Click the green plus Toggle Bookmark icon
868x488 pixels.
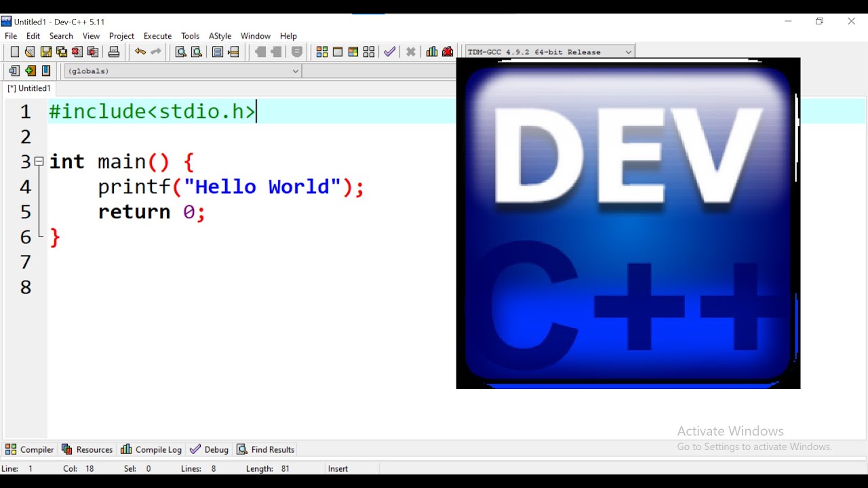click(x=30, y=70)
